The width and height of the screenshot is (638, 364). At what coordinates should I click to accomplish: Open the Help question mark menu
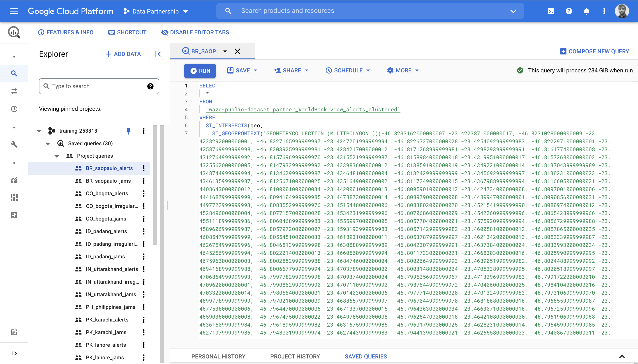point(569,11)
